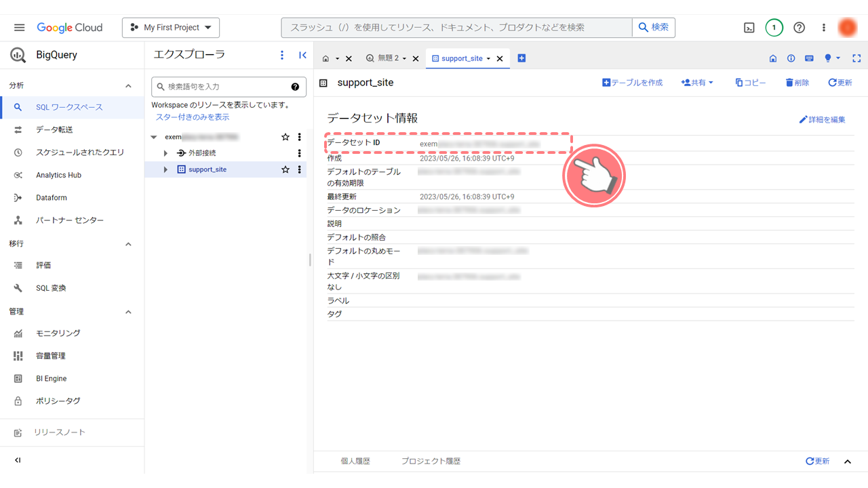Viewport: 868px width, 488px height.
Task: Open support_site row three-dot menu
Action: click(300, 169)
